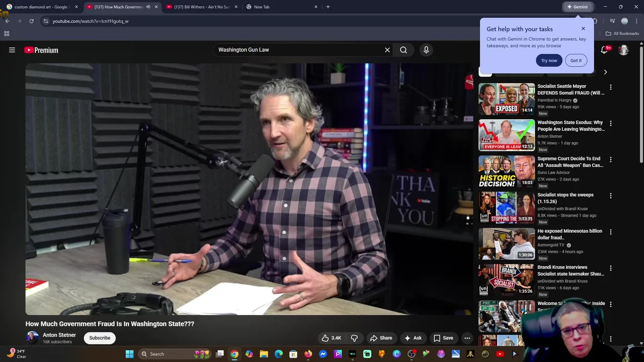Ask about this video
This screenshot has width=644, height=362.
[x=413, y=338]
